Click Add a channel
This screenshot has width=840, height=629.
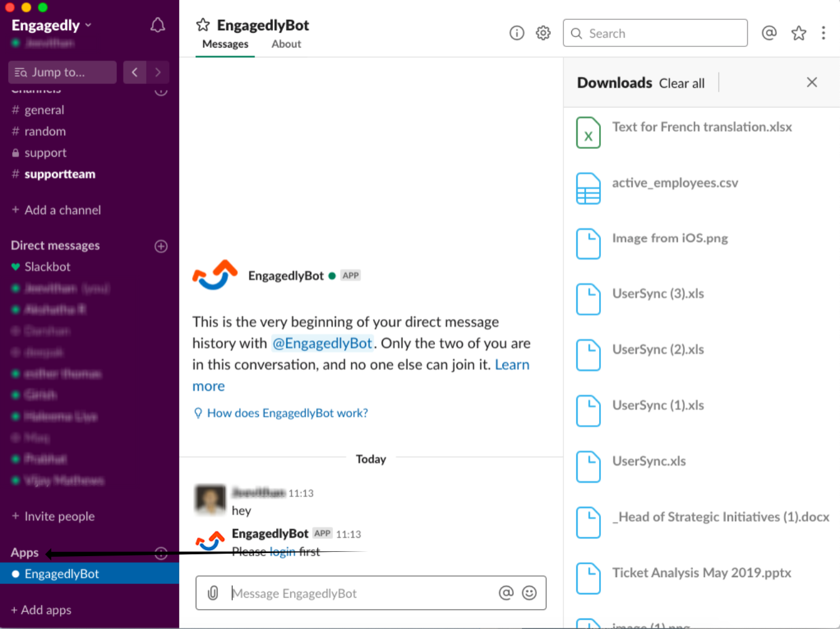pos(56,210)
